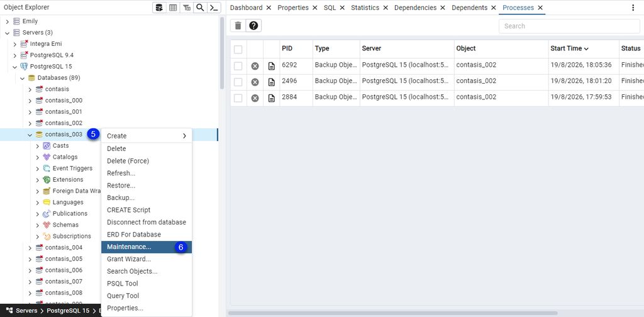Image resolution: width=644 pixels, height=317 pixels.
Task: View log document icon for PID 2496
Action: pyautogui.click(x=272, y=82)
